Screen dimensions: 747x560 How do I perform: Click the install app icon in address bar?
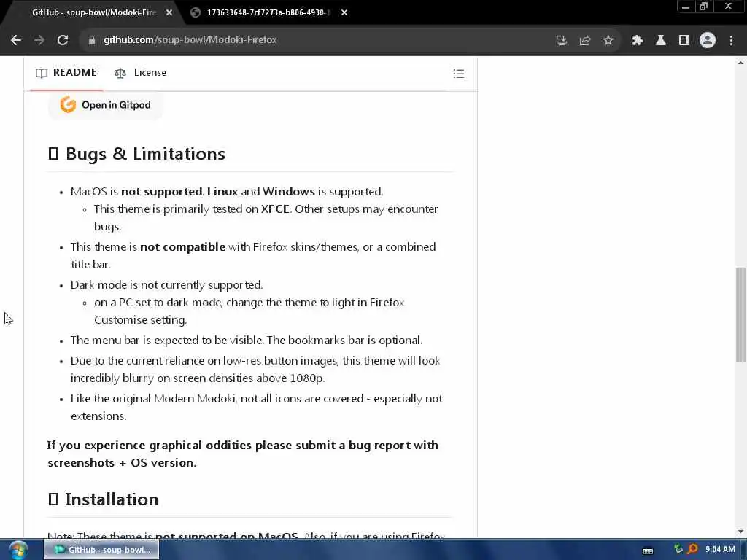coord(562,41)
